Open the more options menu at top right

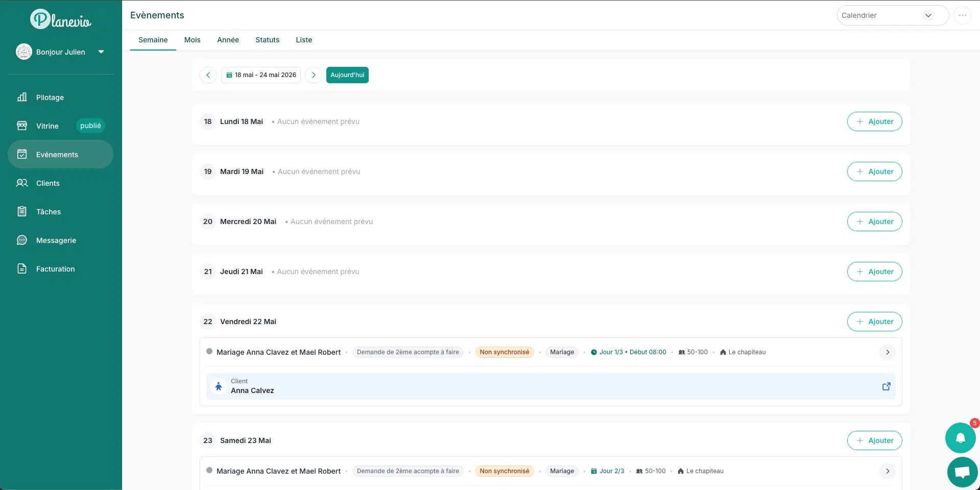[963, 15]
